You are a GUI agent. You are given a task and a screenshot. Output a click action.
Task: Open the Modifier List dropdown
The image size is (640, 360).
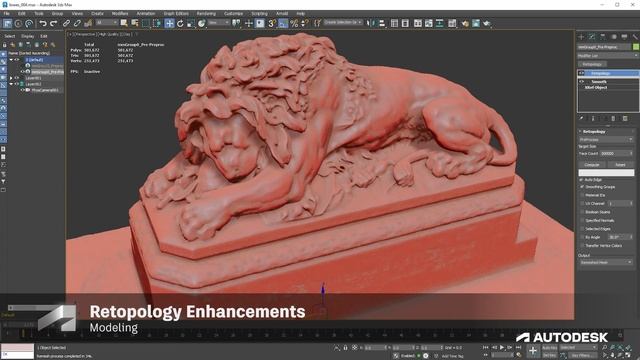point(608,56)
